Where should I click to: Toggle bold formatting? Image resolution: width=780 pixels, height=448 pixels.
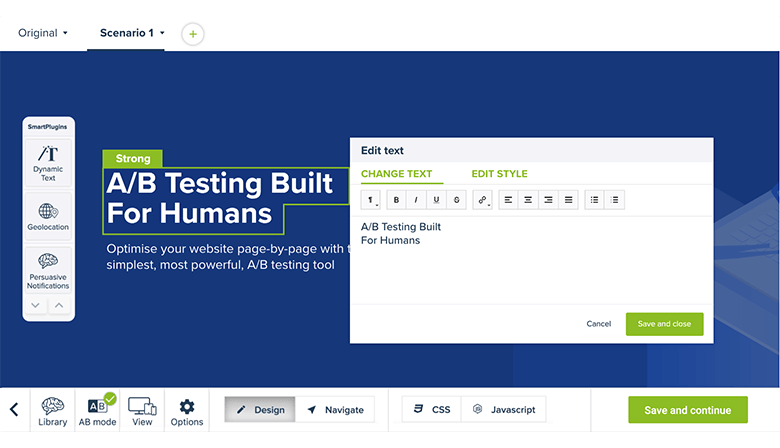396,200
